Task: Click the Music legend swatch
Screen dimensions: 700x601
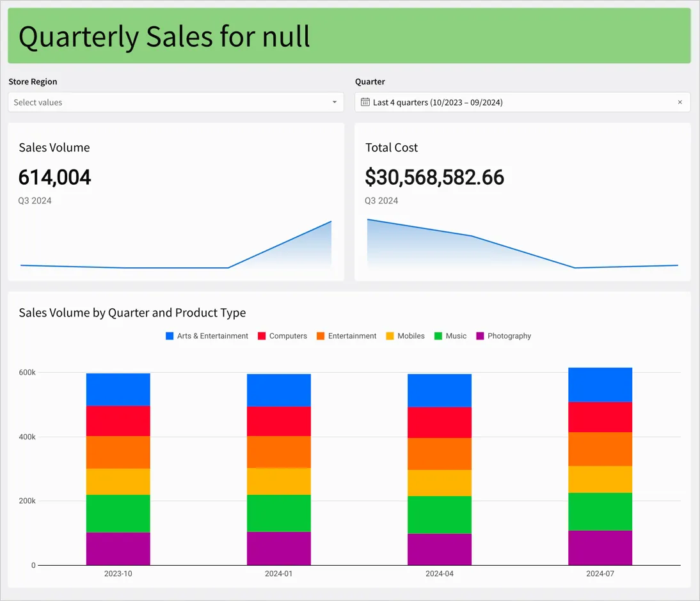Action: tap(438, 336)
